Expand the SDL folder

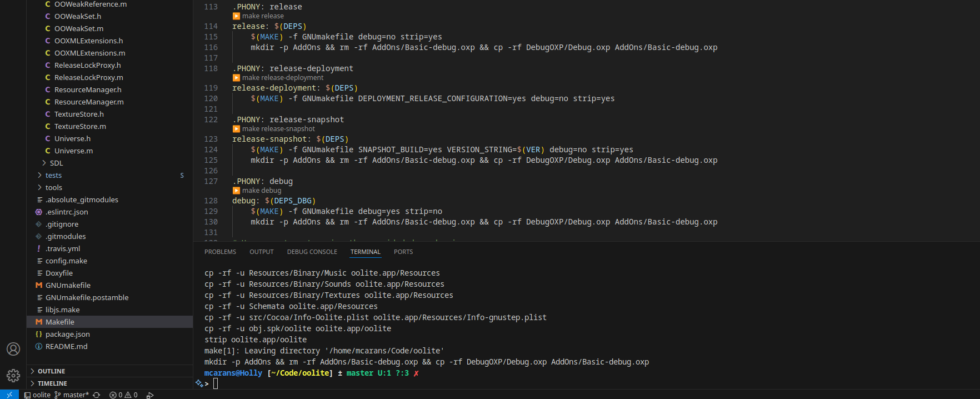pos(56,163)
